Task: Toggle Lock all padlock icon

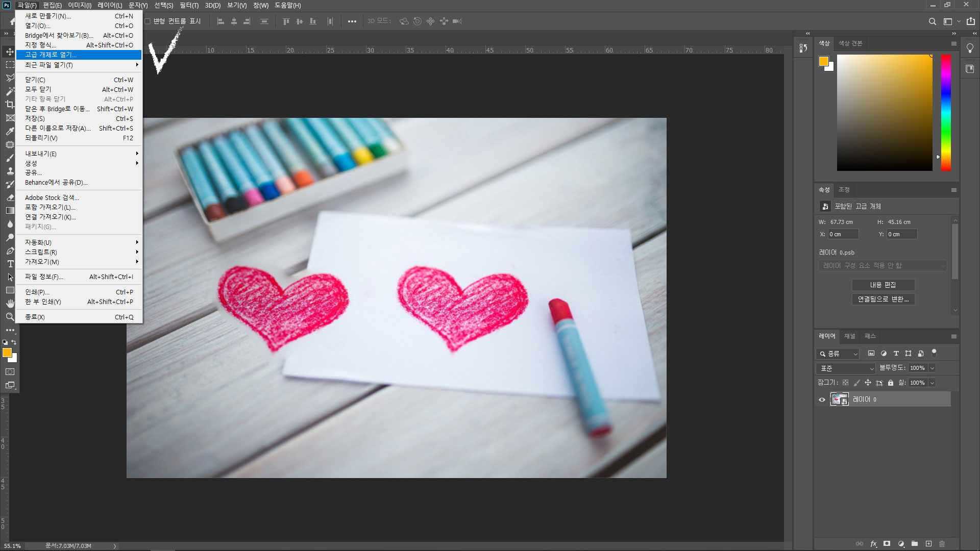Action: click(x=891, y=383)
